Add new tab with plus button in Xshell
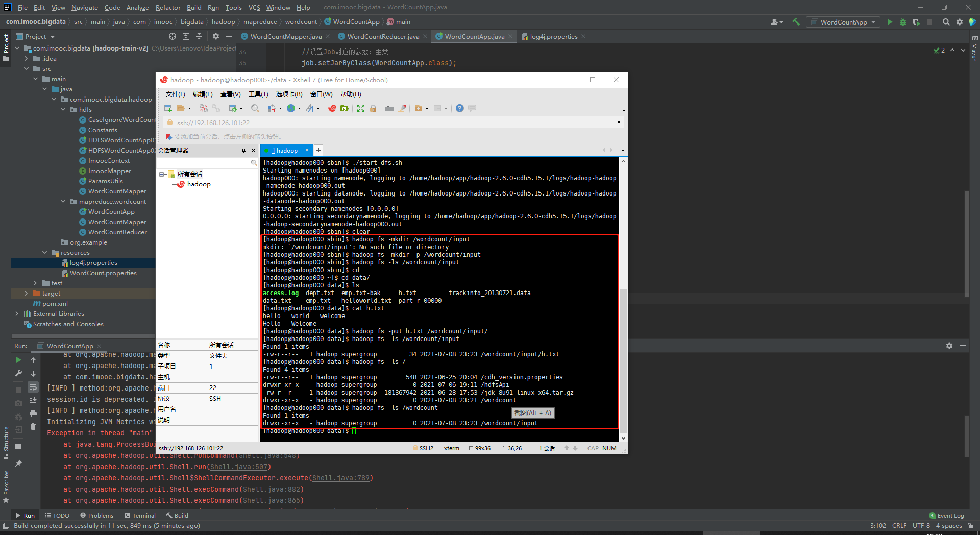The height and width of the screenshot is (535, 980). [x=318, y=150]
